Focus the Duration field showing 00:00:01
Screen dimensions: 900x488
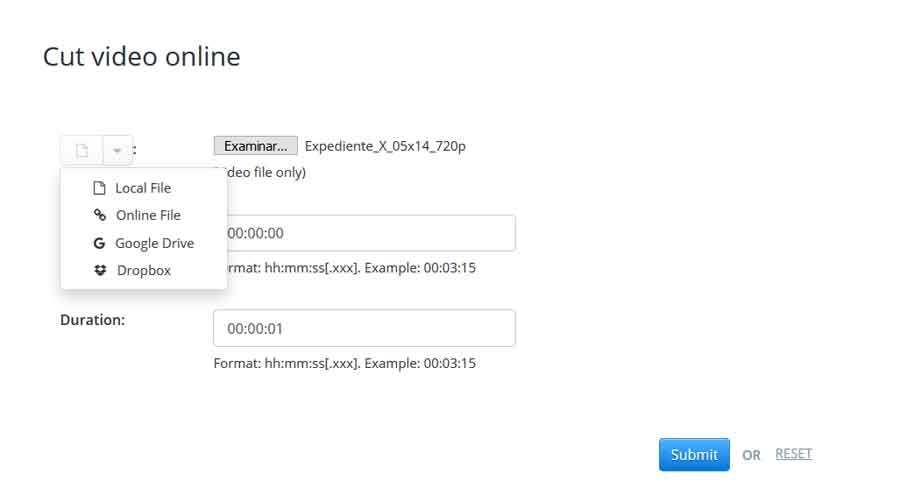tap(364, 328)
